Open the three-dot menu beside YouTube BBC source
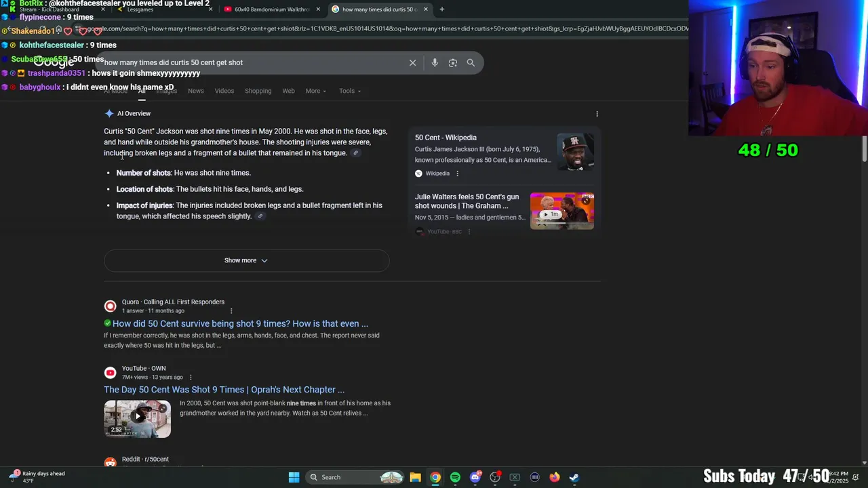 point(469,232)
